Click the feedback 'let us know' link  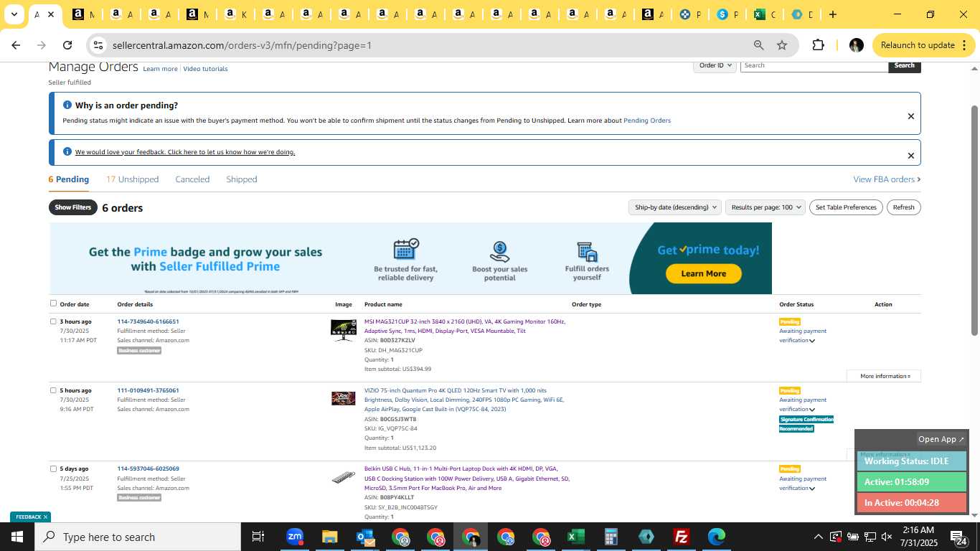click(185, 152)
